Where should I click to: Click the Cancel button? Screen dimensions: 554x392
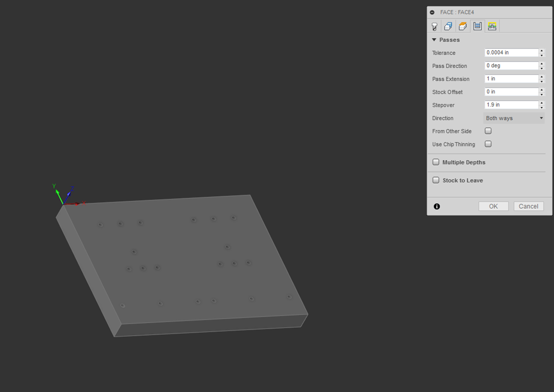click(528, 206)
